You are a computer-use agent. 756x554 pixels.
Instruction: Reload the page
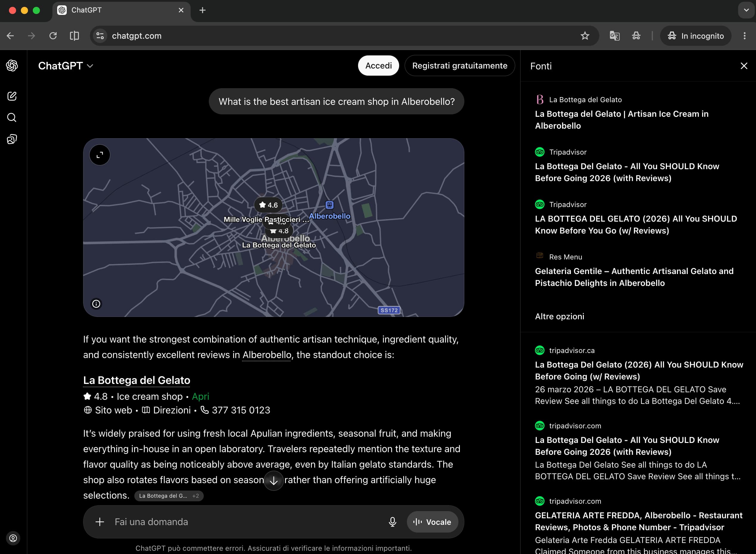click(53, 36)
